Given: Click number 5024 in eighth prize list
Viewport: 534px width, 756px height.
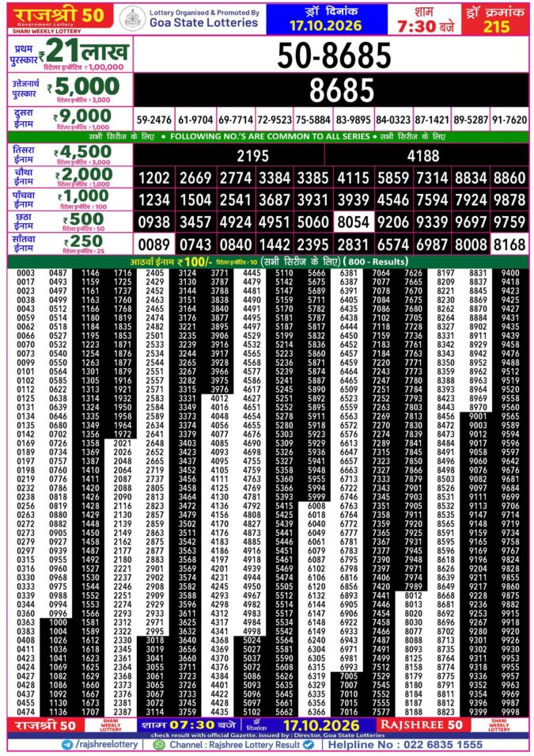Looking at the screenshot, I should click(252, 640).
